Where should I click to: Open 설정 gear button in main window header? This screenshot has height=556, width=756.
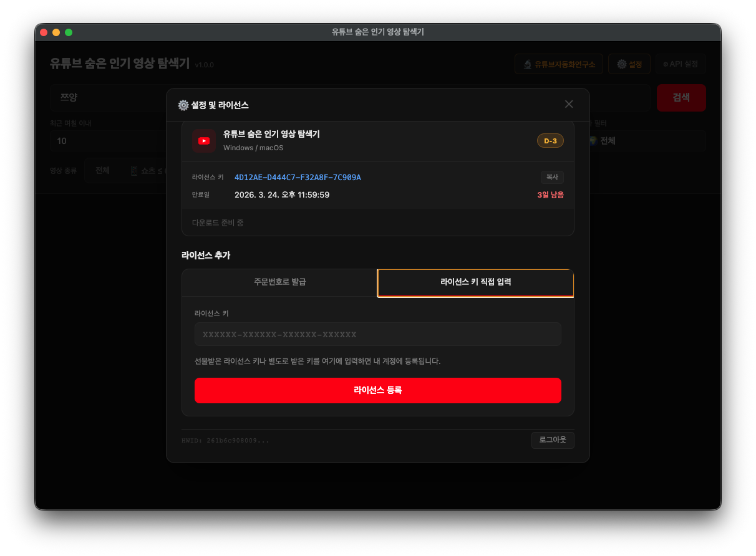pyautogui.click(x=629, y=64)
